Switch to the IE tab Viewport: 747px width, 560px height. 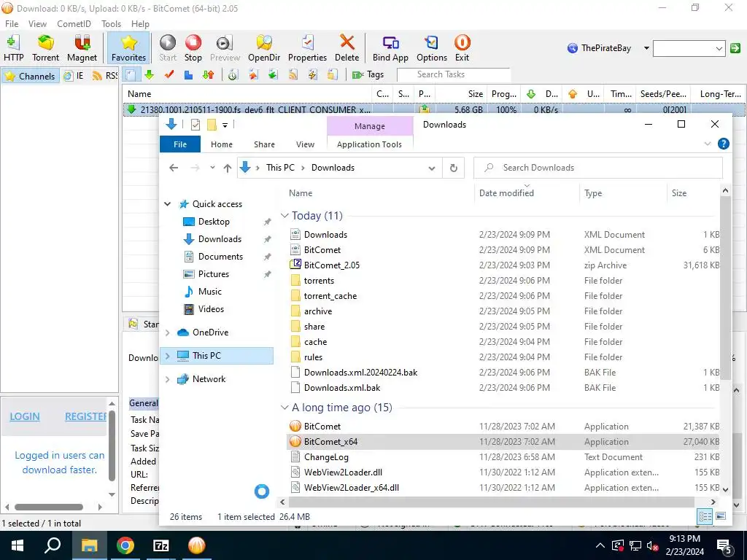tap(74, 75)
